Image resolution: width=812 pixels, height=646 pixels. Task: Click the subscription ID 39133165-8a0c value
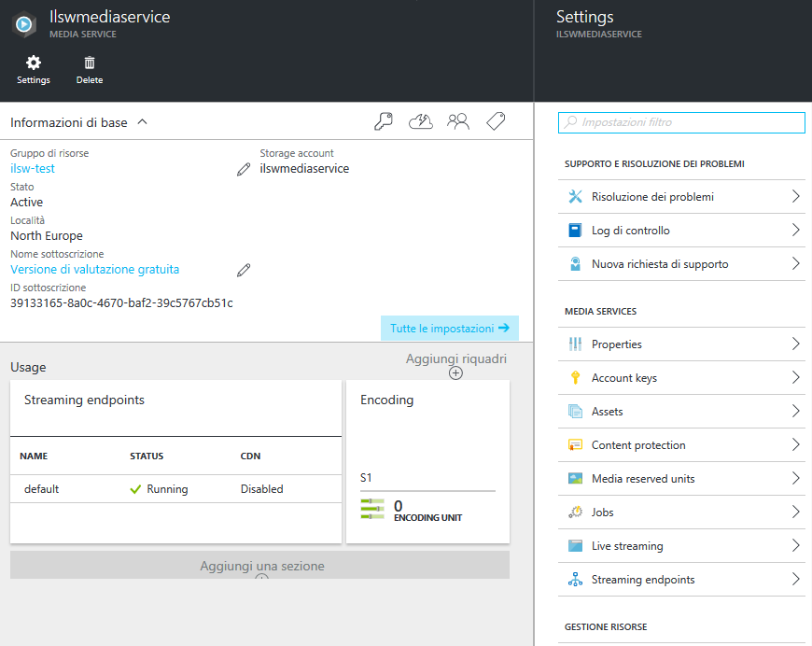121,303
